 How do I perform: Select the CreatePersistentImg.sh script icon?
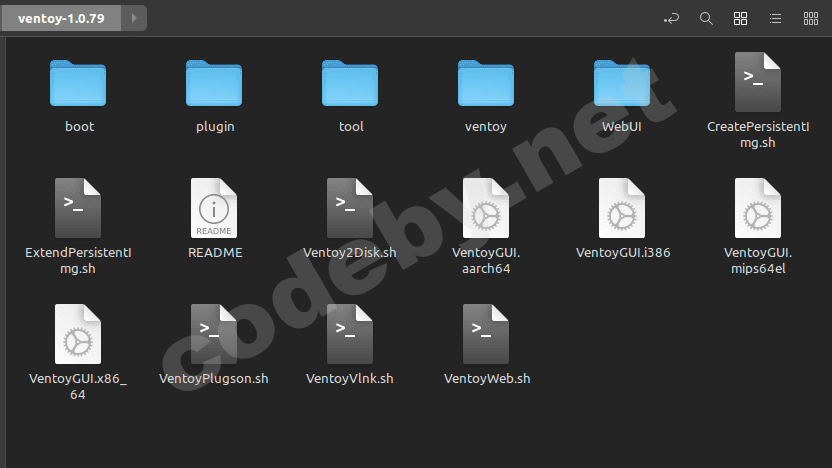click(x=758, y=82)
